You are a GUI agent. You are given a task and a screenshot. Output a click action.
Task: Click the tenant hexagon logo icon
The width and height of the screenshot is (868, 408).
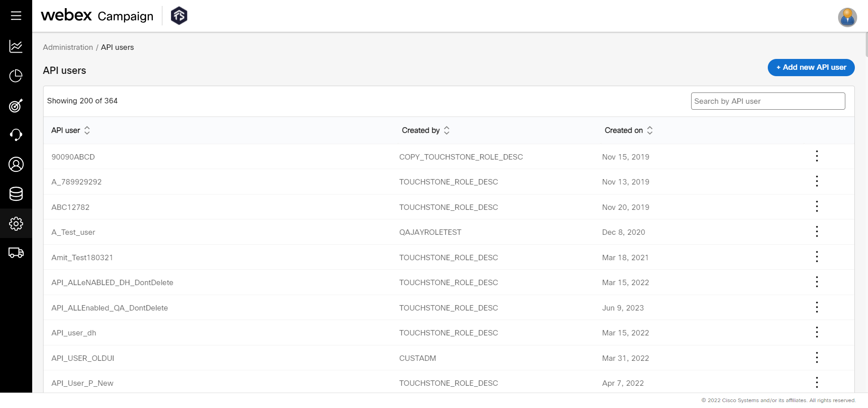click(179, 16)
